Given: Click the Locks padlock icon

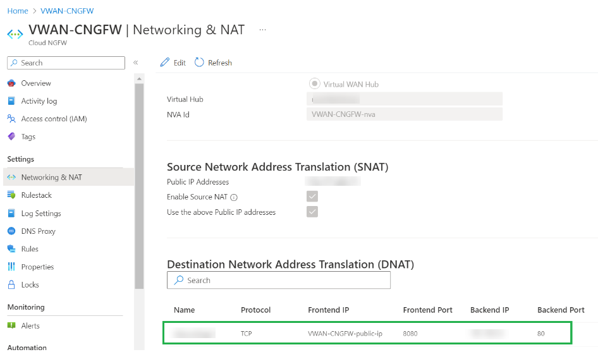Looking at the screenshot, I should [x=11, y=285].
